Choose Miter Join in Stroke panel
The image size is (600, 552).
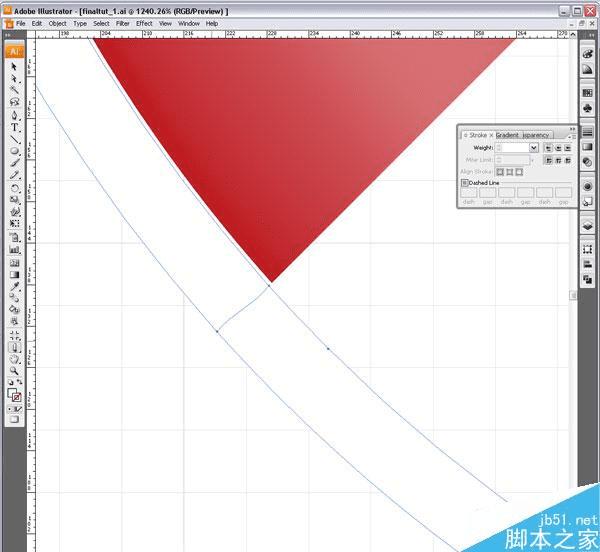tap(548, 160)
